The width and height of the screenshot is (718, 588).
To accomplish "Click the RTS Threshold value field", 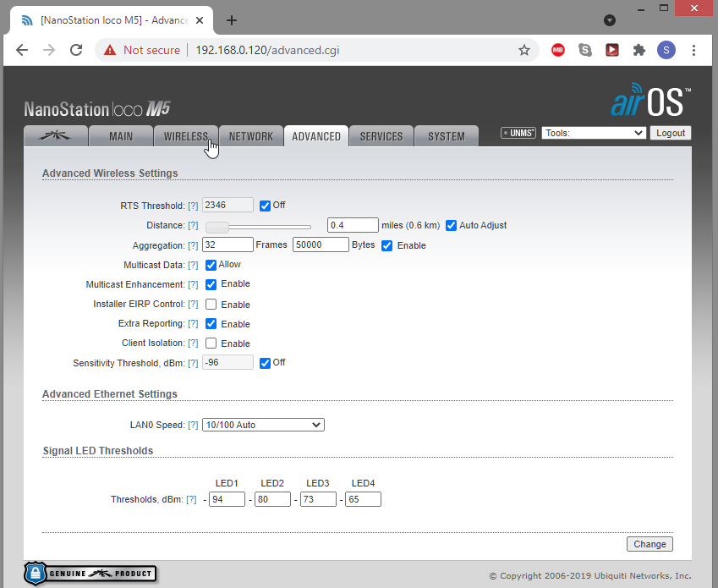I will click(227, 205).
